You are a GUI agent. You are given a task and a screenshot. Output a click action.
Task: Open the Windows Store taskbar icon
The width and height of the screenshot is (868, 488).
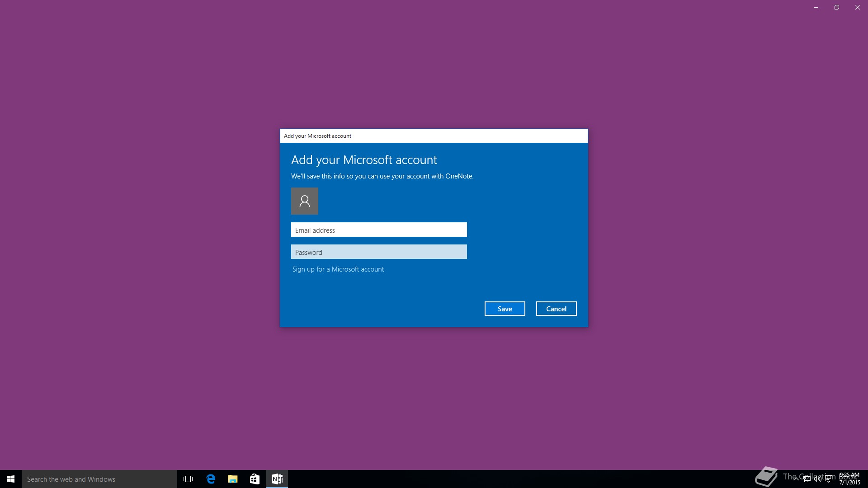tap(255, 479)
